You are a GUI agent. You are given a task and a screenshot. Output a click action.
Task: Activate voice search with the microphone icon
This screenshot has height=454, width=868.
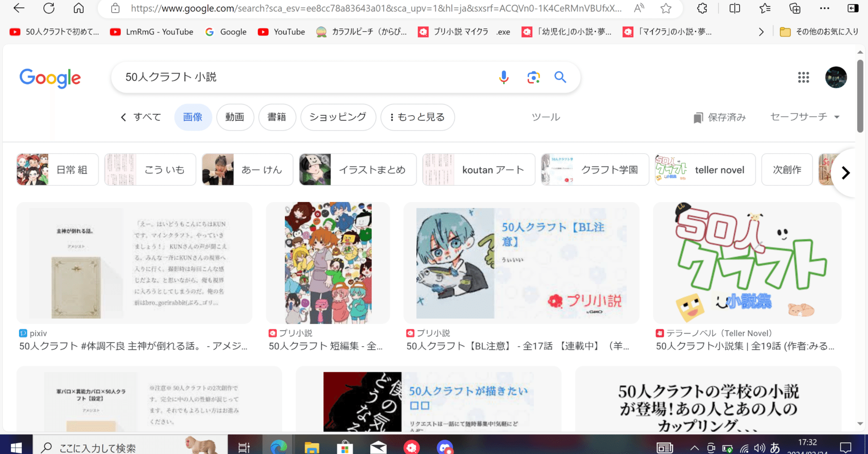pyautogui.click(x=503, y=77)
